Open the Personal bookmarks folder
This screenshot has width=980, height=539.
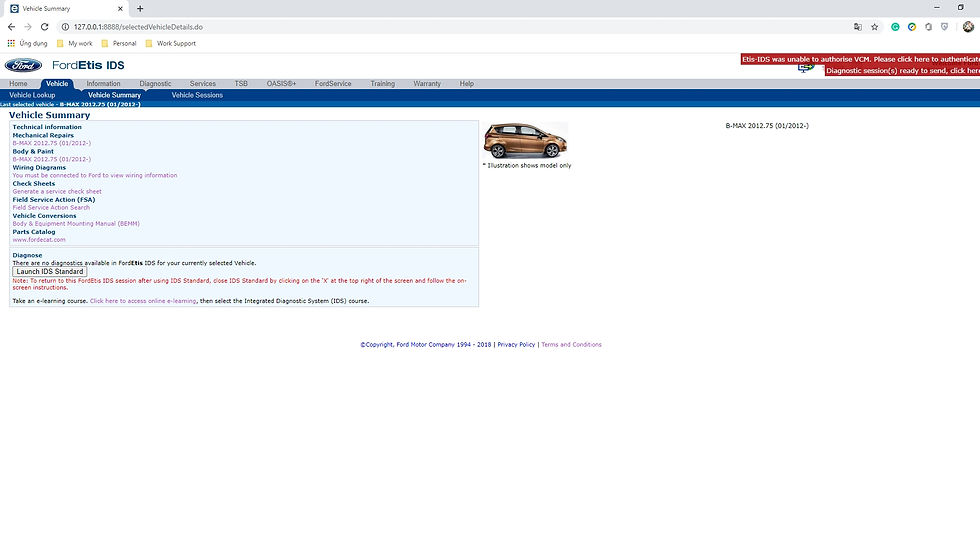(x=119, y=44)
